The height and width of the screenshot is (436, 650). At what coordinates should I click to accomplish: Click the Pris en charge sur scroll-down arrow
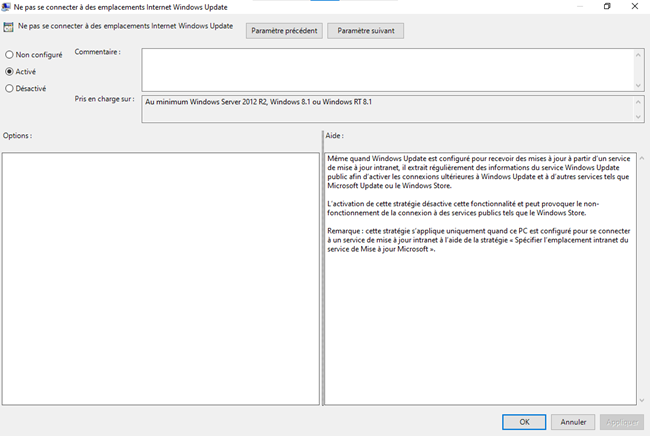coord(638,117)
